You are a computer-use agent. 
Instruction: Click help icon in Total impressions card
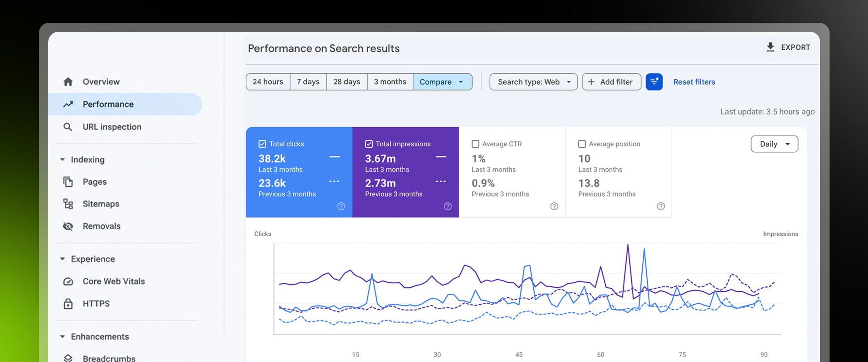447,206
